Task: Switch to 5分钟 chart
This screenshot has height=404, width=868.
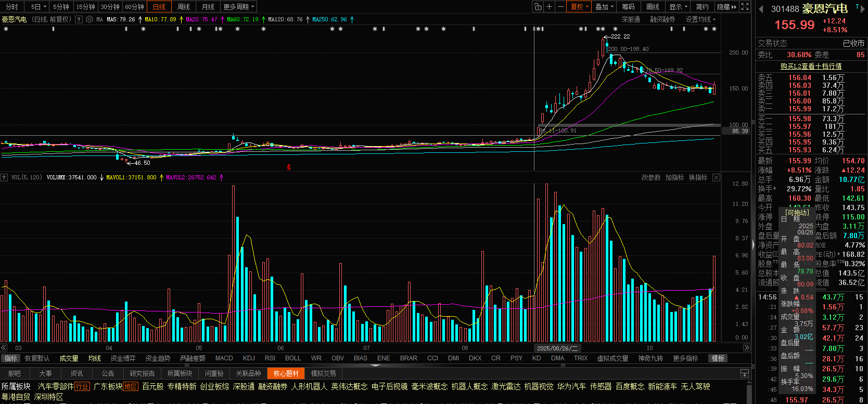Action: pos(61,7)
